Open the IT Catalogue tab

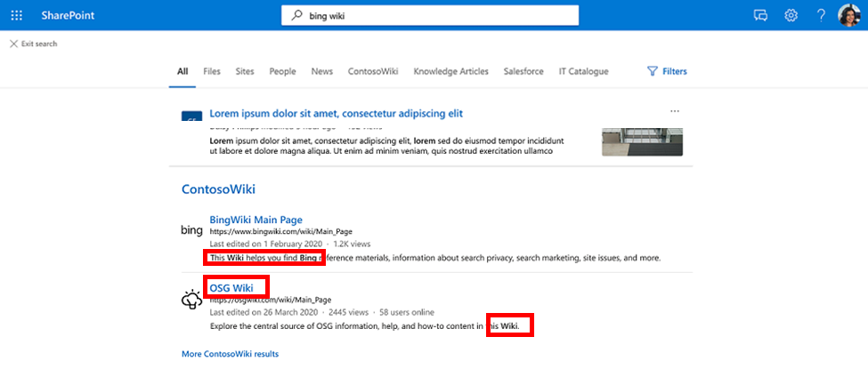583,71
